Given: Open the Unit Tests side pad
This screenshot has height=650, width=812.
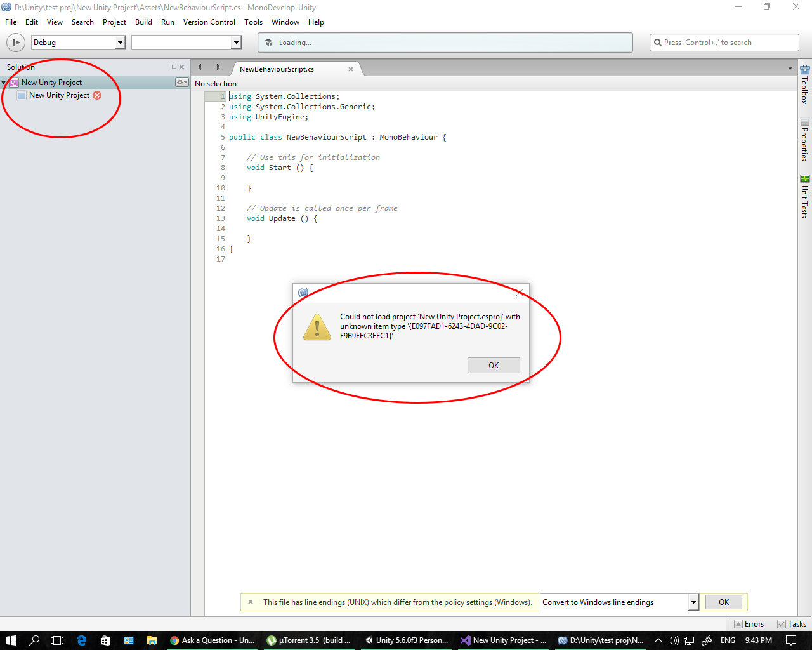Looking at the screenshot, I should 804,197.
